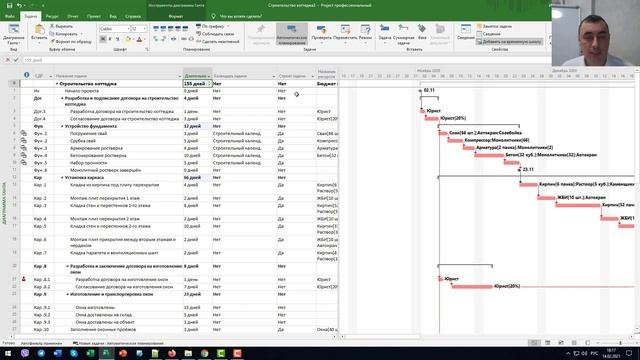640x360 pixels.
Task: Click the formula bar entry field
Action: pyautogui.click(x=286, y=60)
